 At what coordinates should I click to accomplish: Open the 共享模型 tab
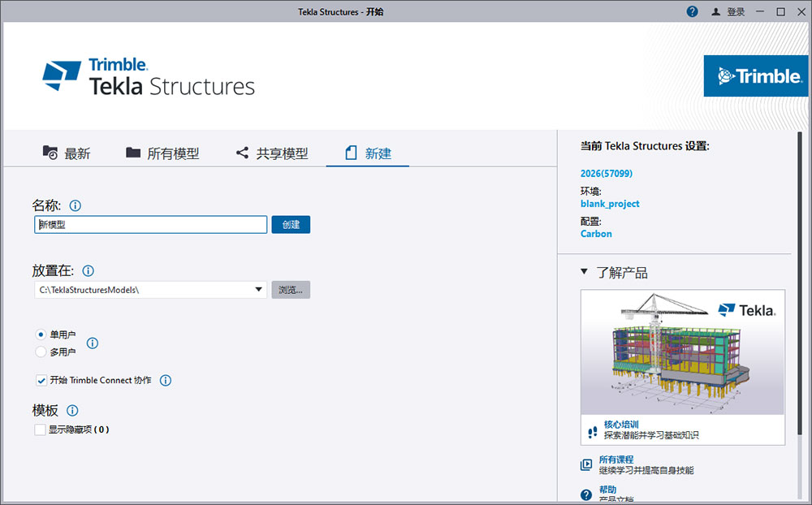[273, 153]
